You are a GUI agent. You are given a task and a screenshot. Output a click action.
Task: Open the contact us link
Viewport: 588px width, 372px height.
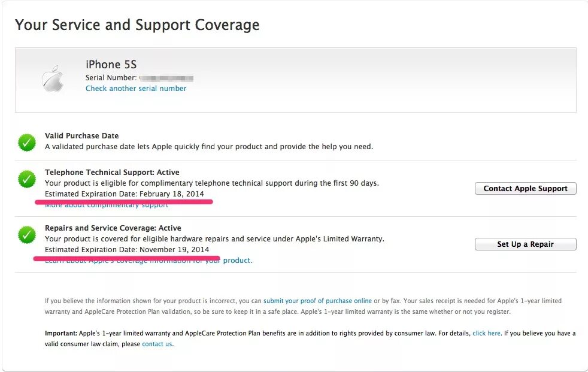click(157, 344)
